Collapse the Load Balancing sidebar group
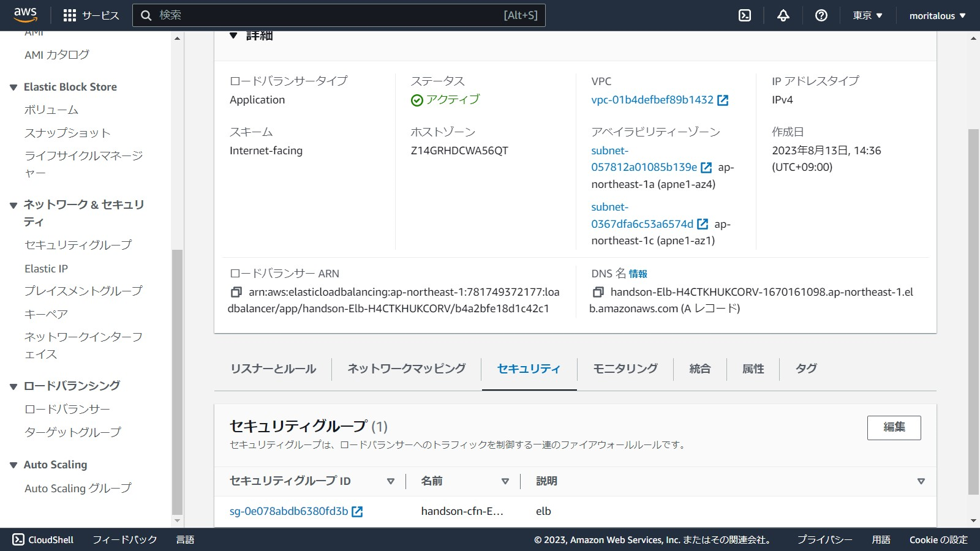Screen dimensions: 980x551 coord(13,386)
